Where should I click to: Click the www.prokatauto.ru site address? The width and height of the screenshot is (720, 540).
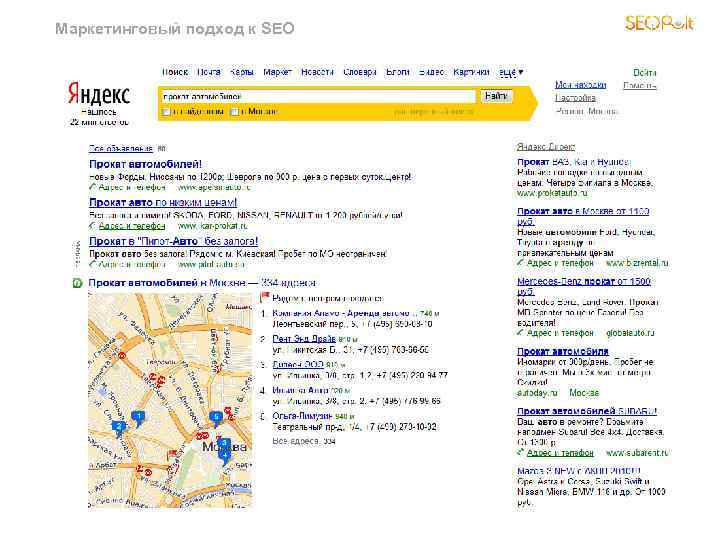point(552,193)
